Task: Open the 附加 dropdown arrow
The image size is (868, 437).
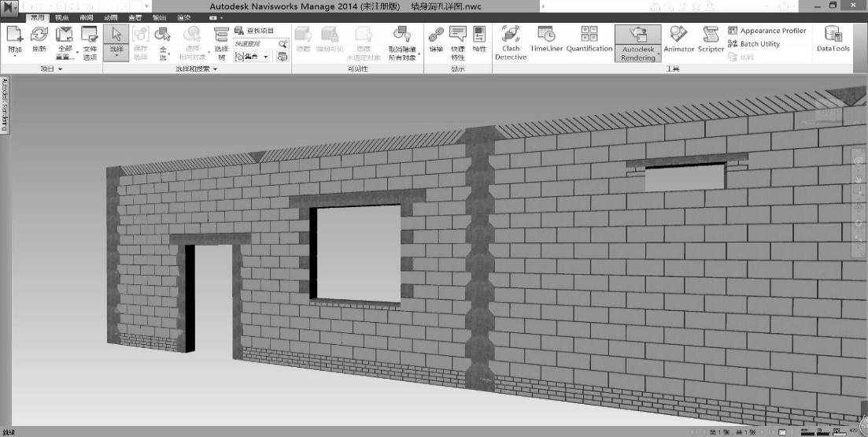Action: [x=14, y=56]
